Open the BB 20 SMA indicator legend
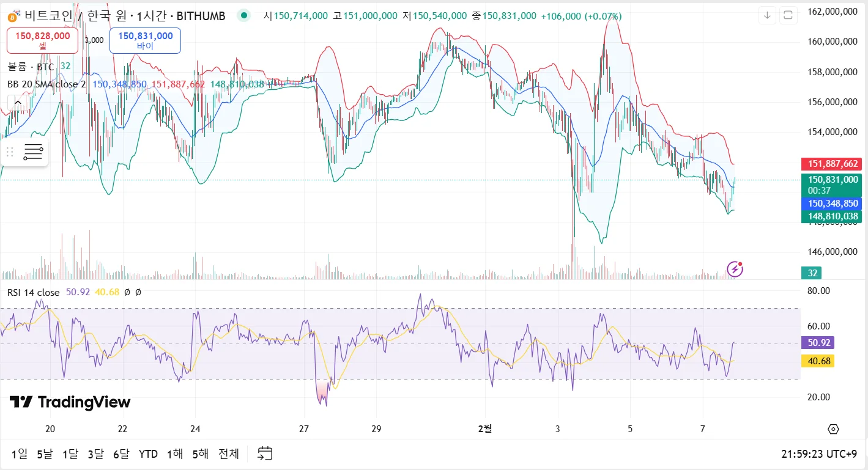The image size is (868, 470). point(46,84)
